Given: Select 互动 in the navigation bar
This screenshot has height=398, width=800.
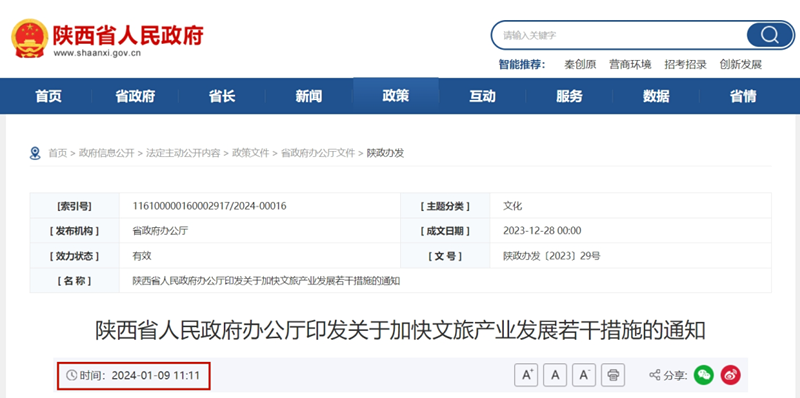Looking at the screenshot, I should coord(483,96).
